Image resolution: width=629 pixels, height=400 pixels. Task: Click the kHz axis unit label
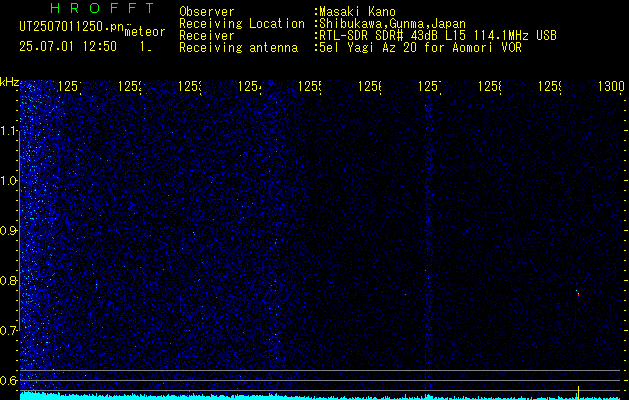tap(10, 82)
